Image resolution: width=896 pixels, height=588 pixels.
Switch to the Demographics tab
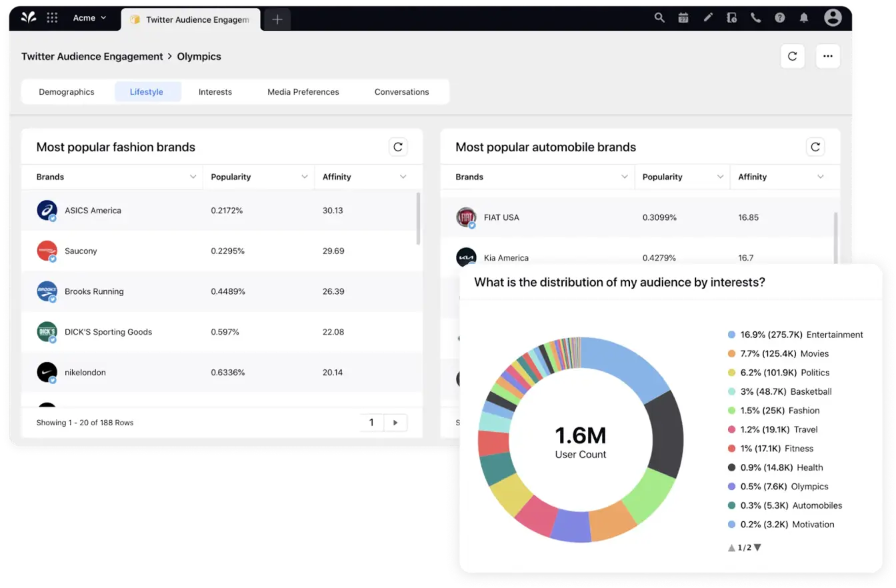tap(67, 91)
